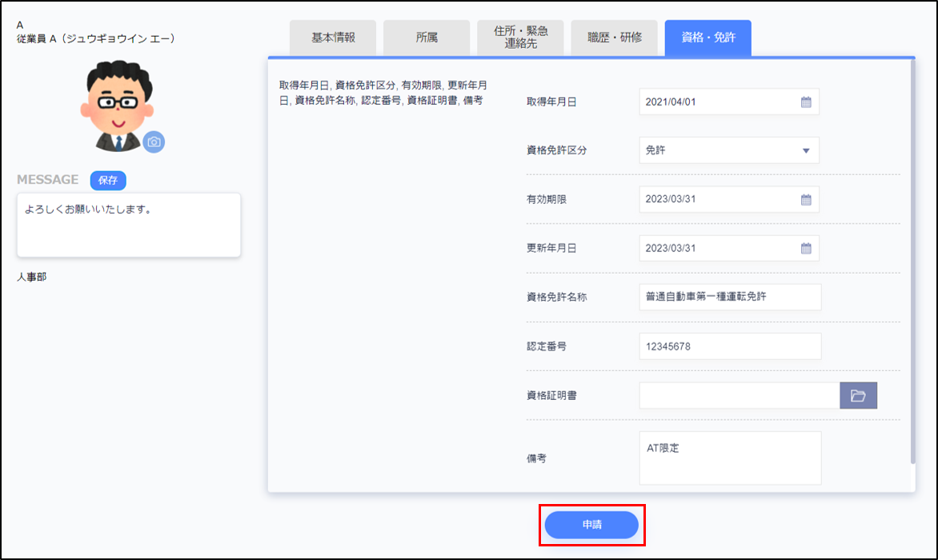Click the 資格免許名称 input field
The image size is (938, 560).
730,297
